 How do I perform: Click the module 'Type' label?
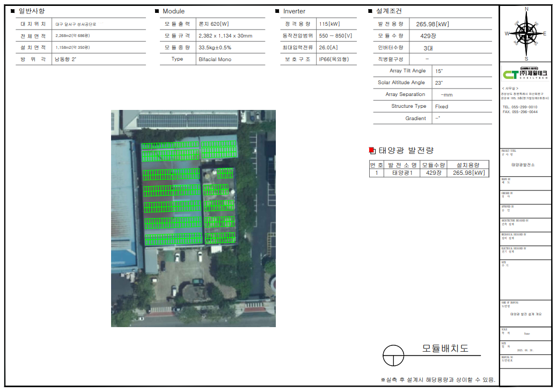(177, 59)
